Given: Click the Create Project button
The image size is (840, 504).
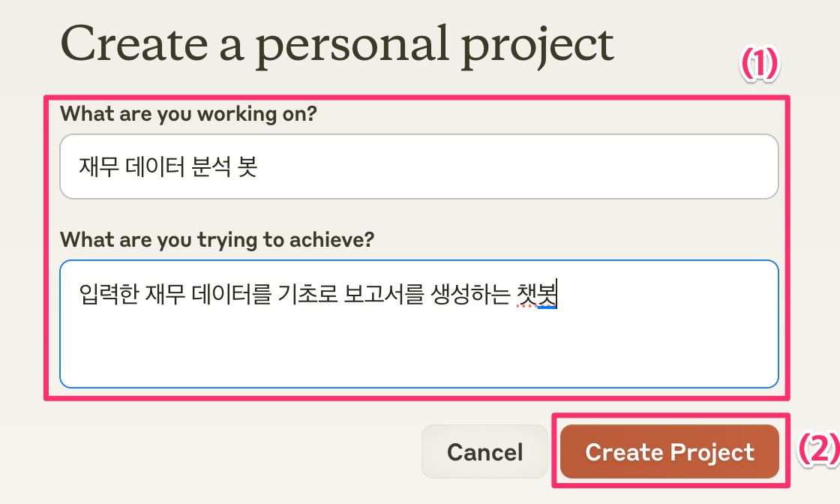Looking at the screenshot, I should pyautogui.click(x=669, y=452).
